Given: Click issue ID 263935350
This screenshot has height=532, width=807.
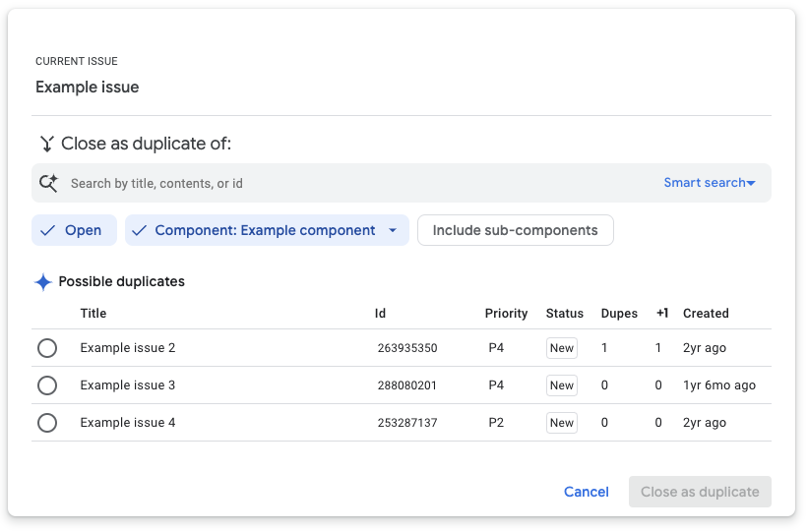Looking at the screenshot, I should click(x=407, y=348).
